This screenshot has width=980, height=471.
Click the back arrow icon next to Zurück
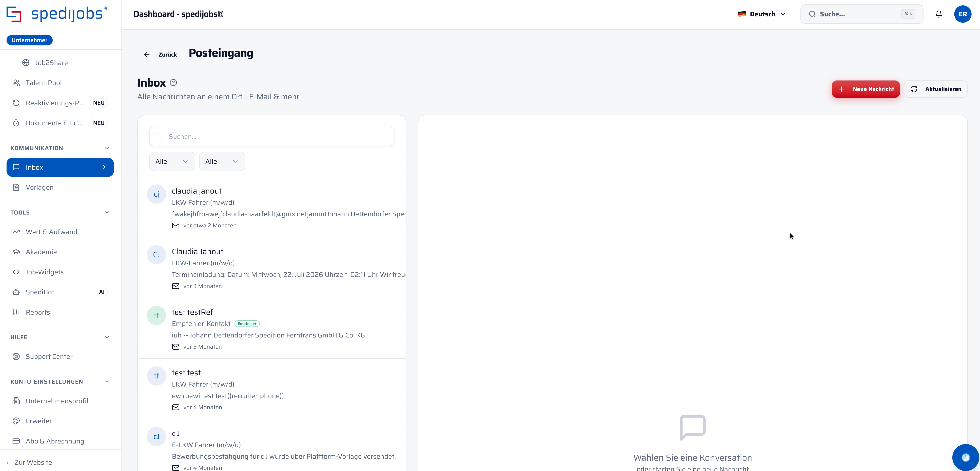coord(147,55)
